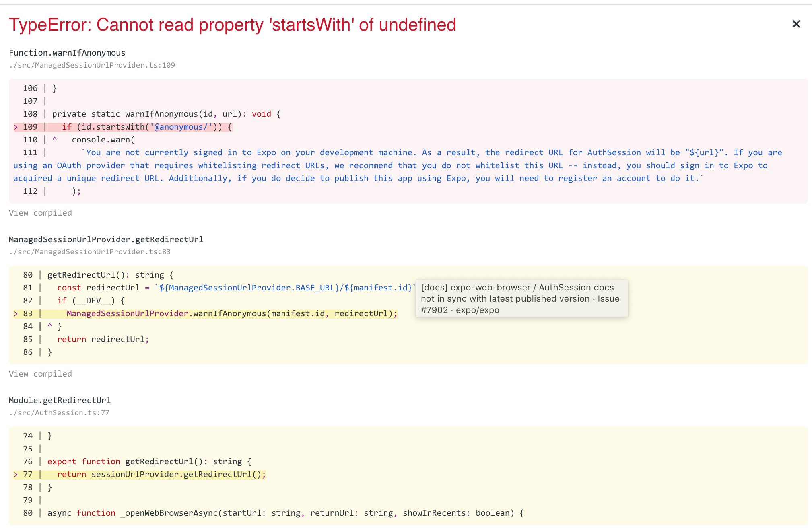Open ./src/ManagedSessionUrlProvider.ts:109 file path
This screenshot has height=531, width=812.
click(92, 65)
